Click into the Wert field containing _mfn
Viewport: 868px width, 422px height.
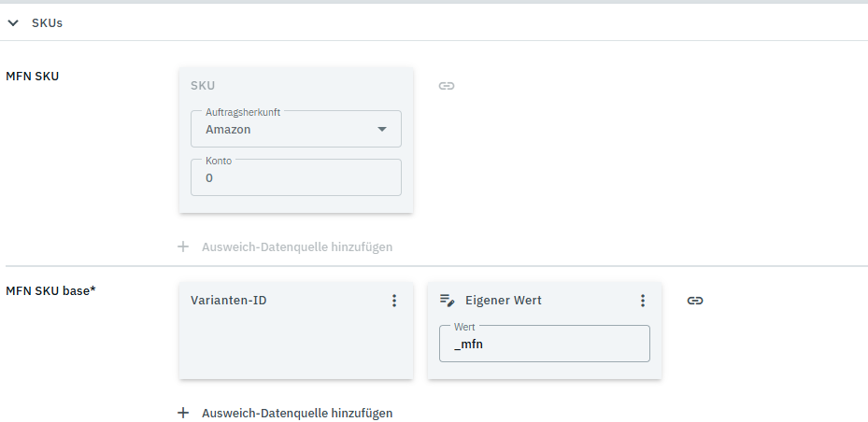544,345
